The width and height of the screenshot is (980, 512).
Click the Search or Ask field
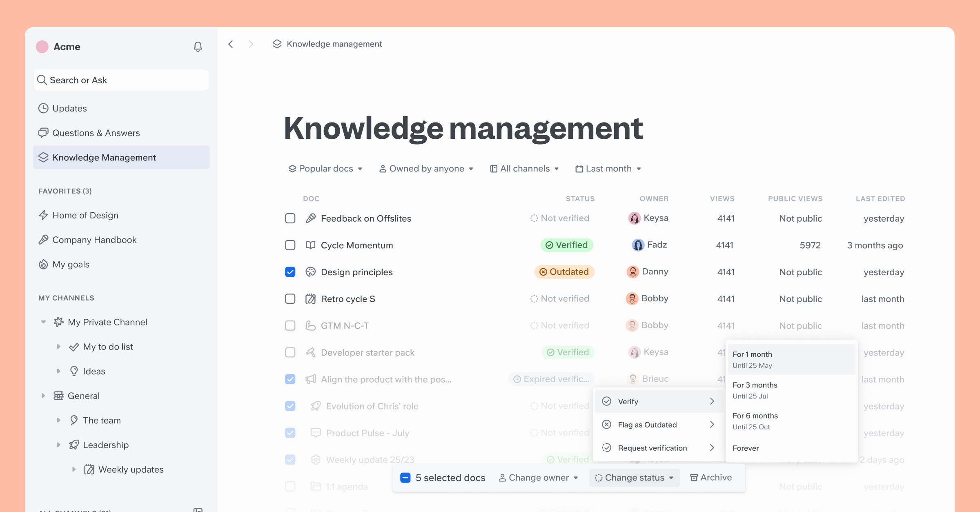[121, 80]
